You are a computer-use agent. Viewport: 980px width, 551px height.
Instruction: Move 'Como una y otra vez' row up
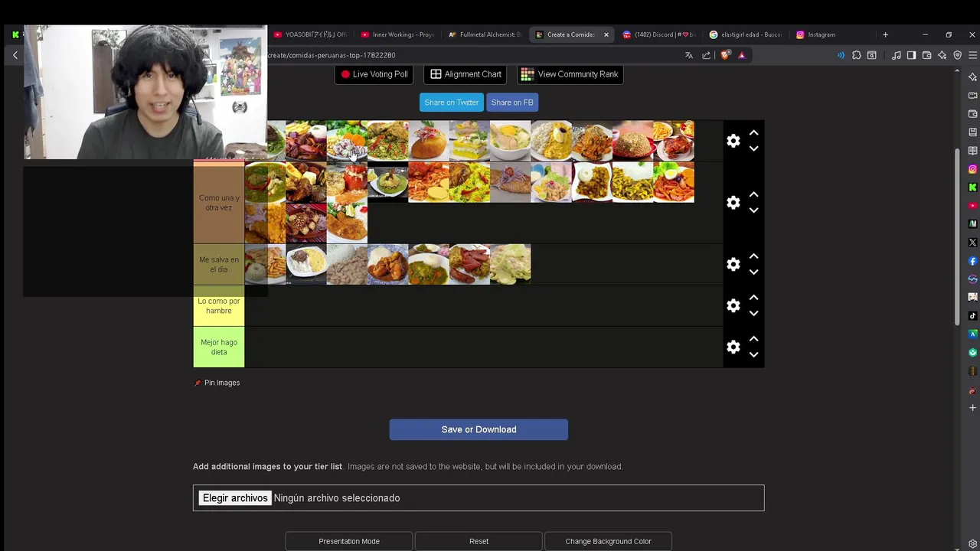[x=753, y=194]
